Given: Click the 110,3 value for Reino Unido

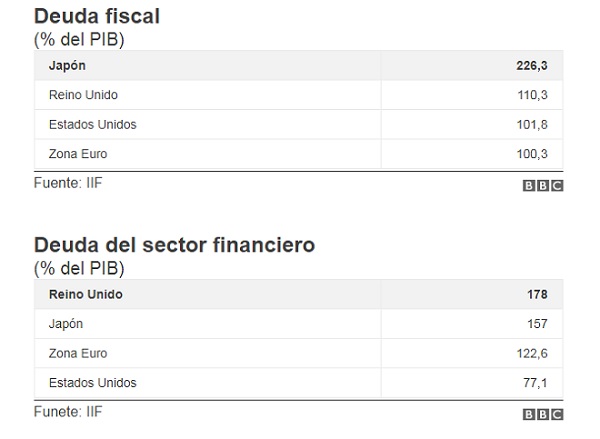Looking at the screenshot, I should pyautogui.click(x=532, y=95).
